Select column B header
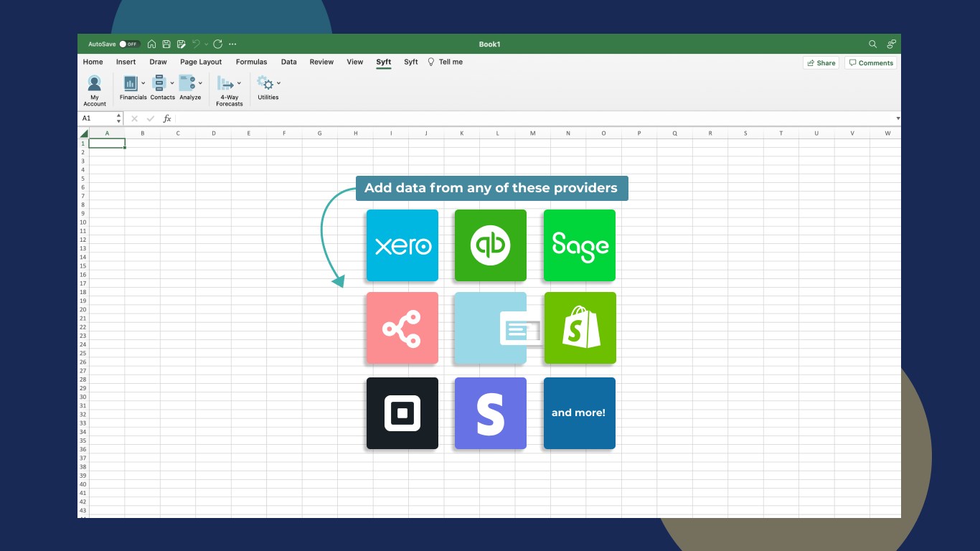980x551 pixels. [143, 133]
